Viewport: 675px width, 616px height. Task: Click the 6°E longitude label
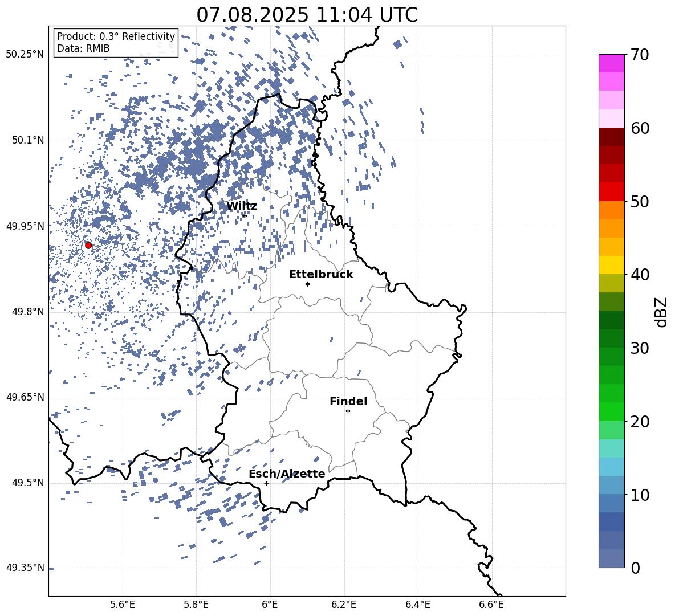pyautogui.click(x=270, y=605)
